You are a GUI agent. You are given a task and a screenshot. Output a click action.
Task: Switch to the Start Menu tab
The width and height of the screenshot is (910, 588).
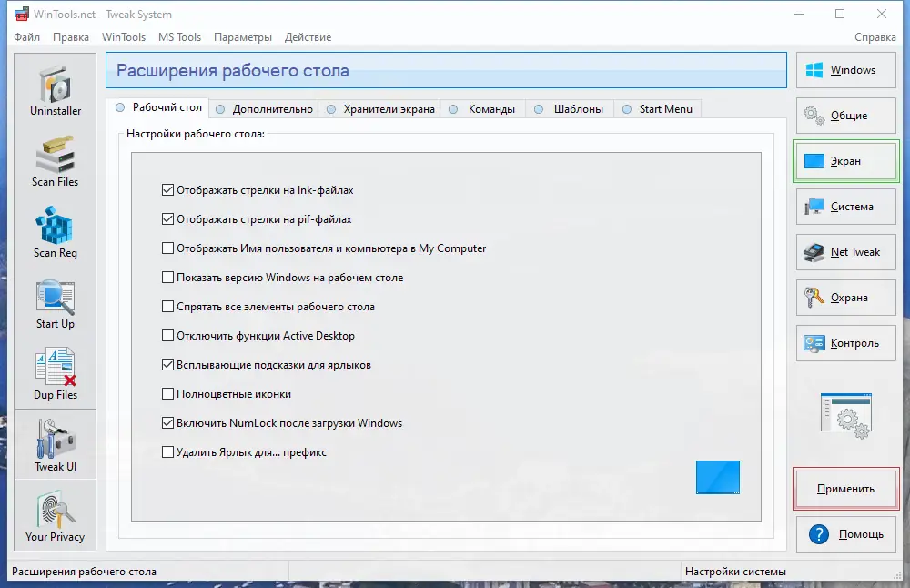658,109
